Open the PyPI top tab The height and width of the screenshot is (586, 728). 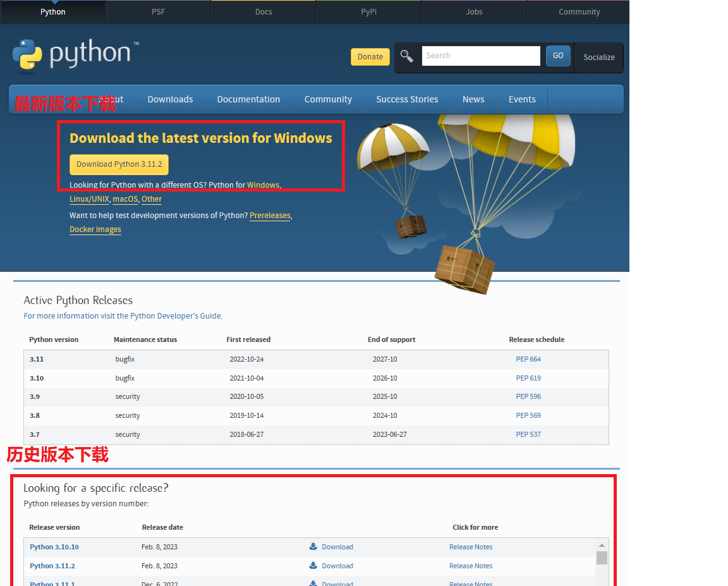368,12
